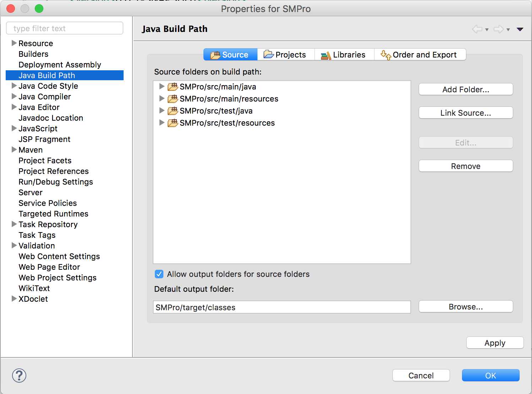The height and width of the screenshot is (394, 532).
Task: Switch to the Libraries tab
Action: coord(344,55)
